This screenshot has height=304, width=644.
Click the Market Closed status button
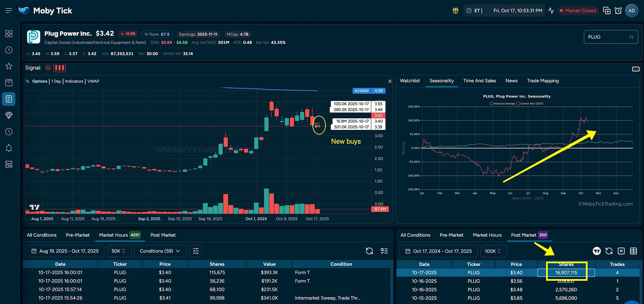click(x=578, y=10)
